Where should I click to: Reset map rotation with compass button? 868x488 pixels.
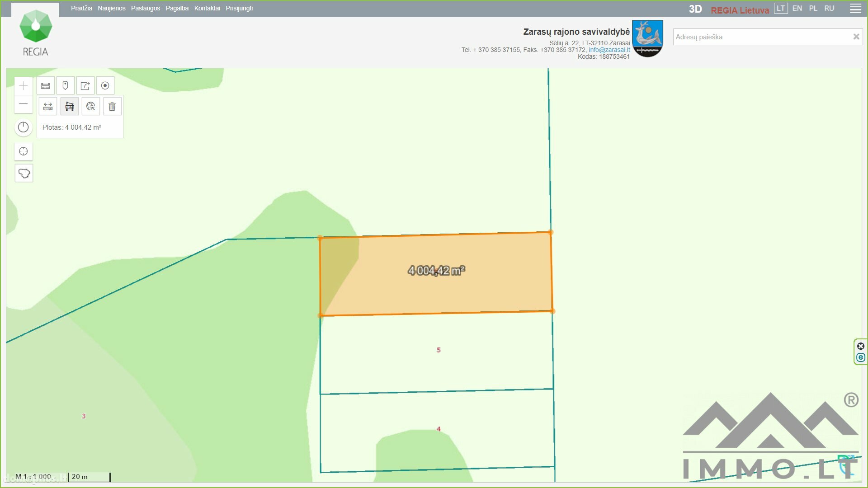coord(24,127)
